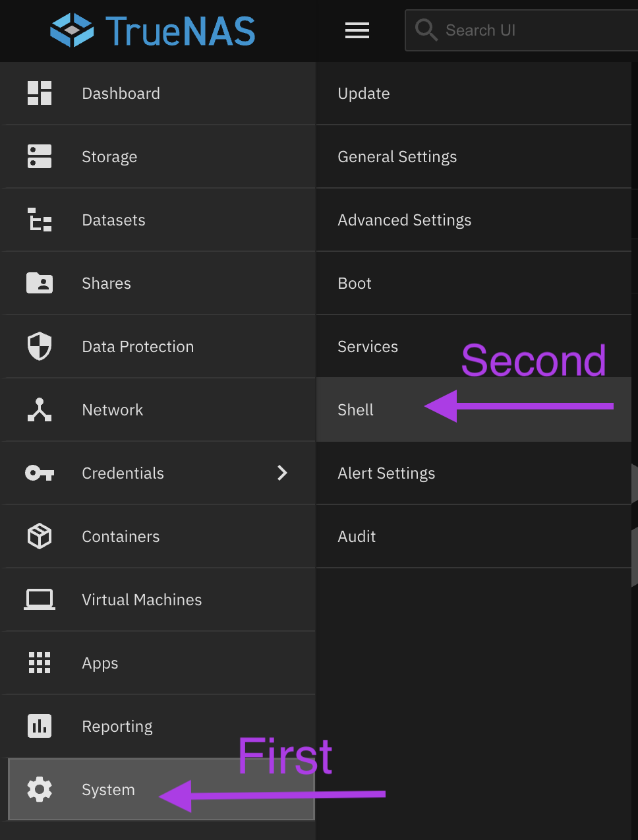Screen dimensions: 638x840
Task: Click the Data Protection shield icon
Action: tap(40, 346)
